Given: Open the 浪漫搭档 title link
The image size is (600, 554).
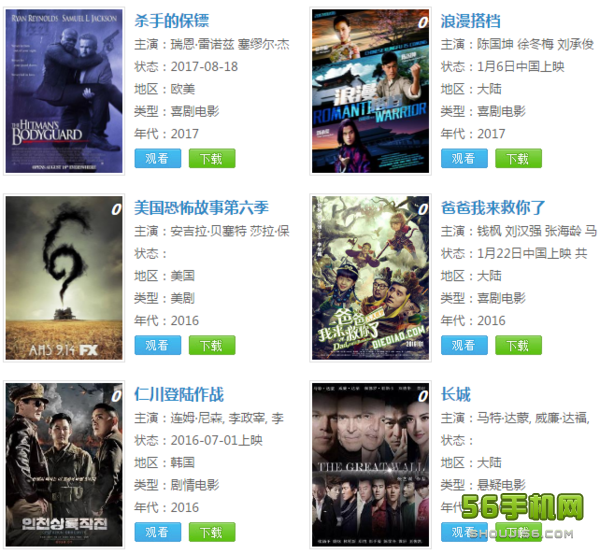Looking at the screenshot, I should (470, 21).
